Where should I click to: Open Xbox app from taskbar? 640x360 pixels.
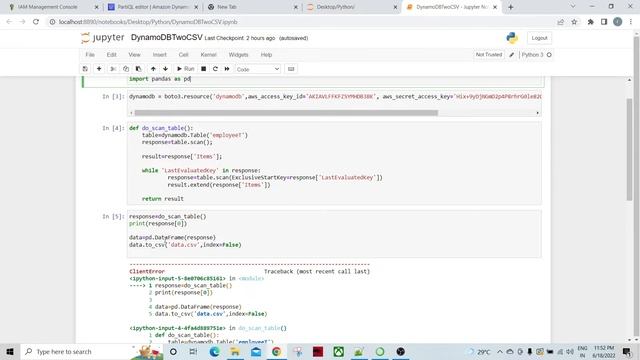tap(338, 351)
